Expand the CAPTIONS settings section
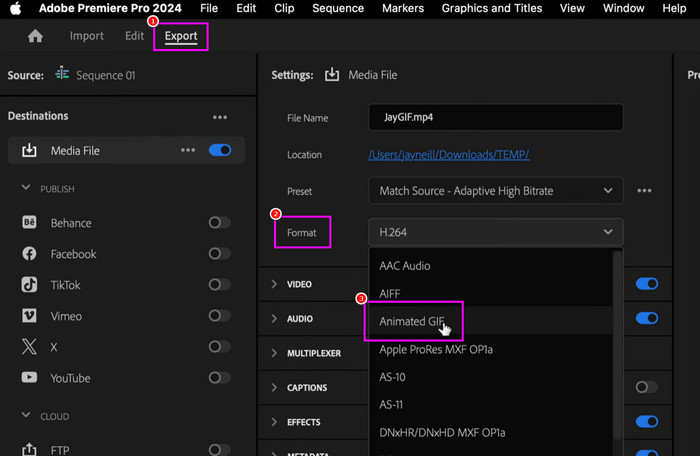 (x=274, y=387)
